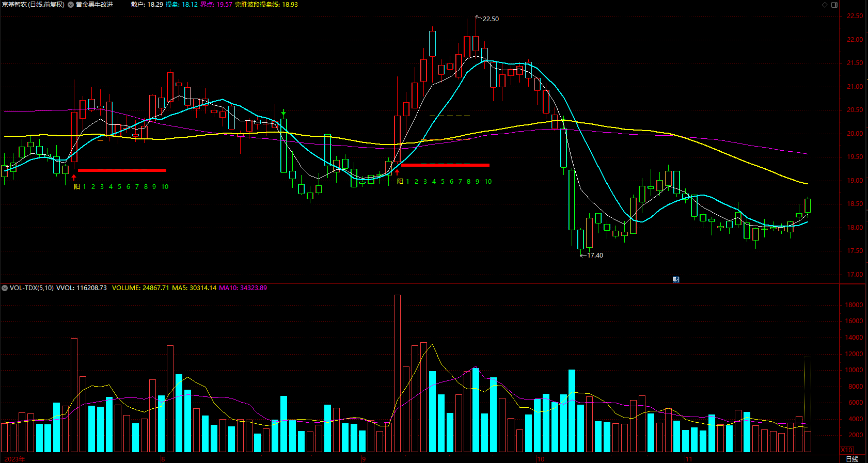
Task: Click the 19.00 price axis label
Action: pos(855,181)
